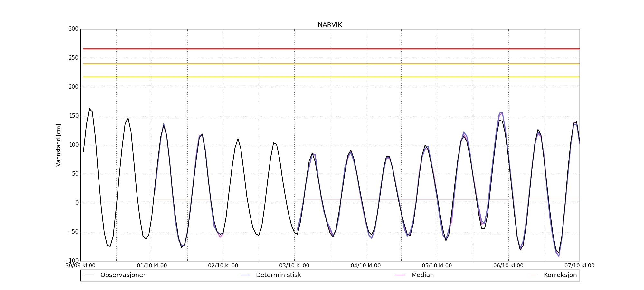
Task: Select the Observasjoner legend label
Action: click(x=123, y=275)
